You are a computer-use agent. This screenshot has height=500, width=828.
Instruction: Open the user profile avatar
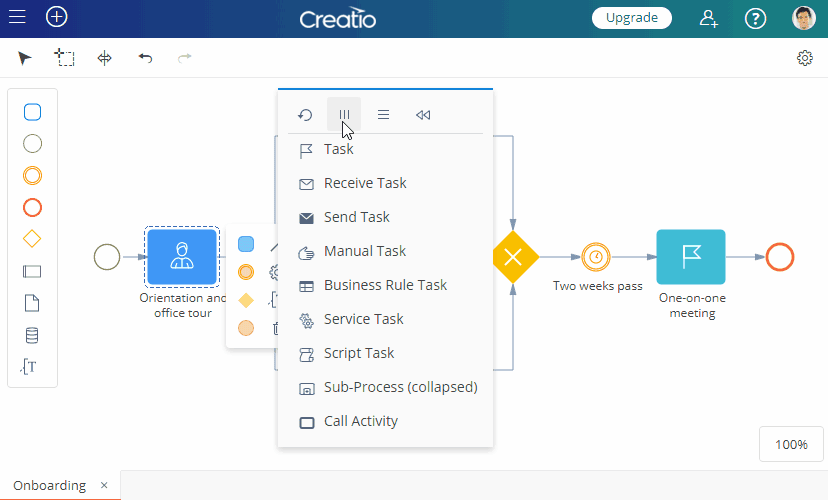point(804,18)
